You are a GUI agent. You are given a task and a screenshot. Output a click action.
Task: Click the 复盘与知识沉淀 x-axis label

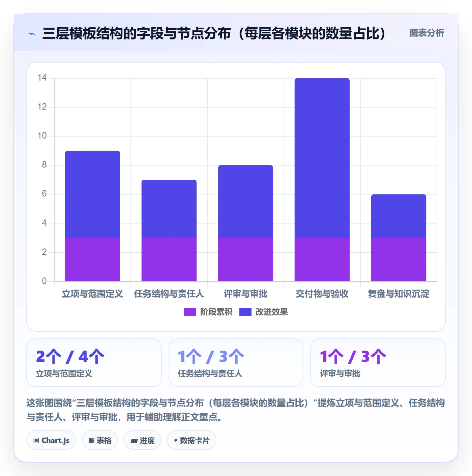click(399, 294)
